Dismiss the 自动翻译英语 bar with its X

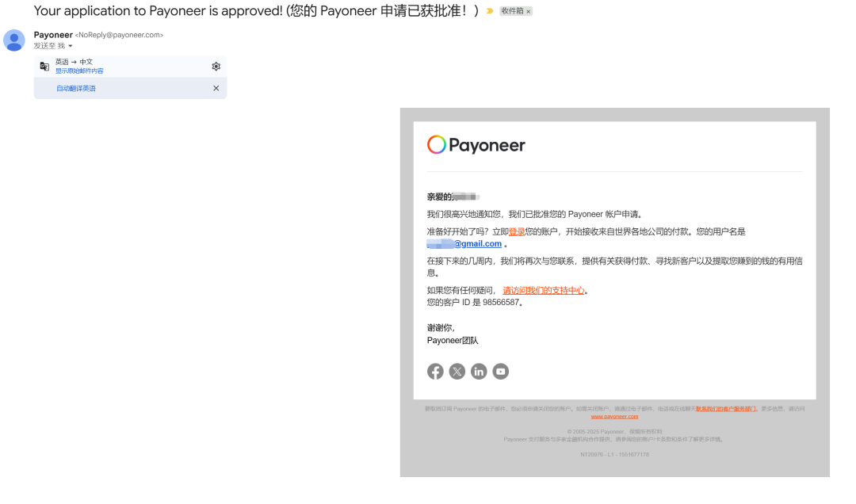(216, 88)
